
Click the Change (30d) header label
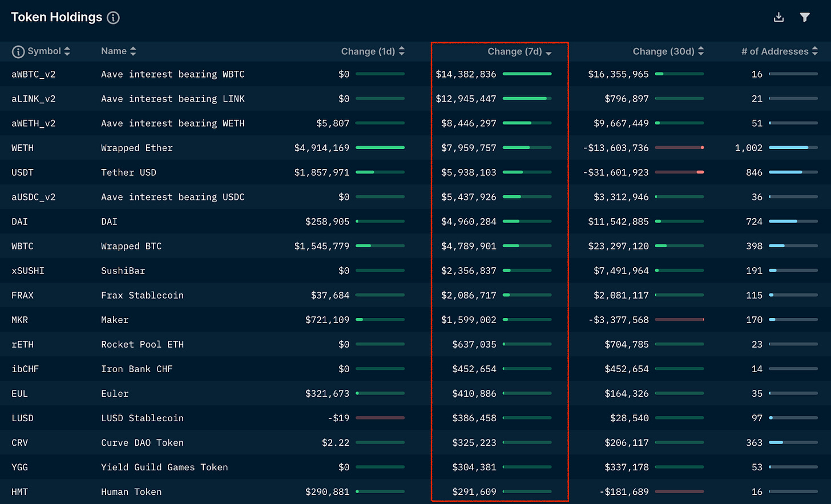664,51
